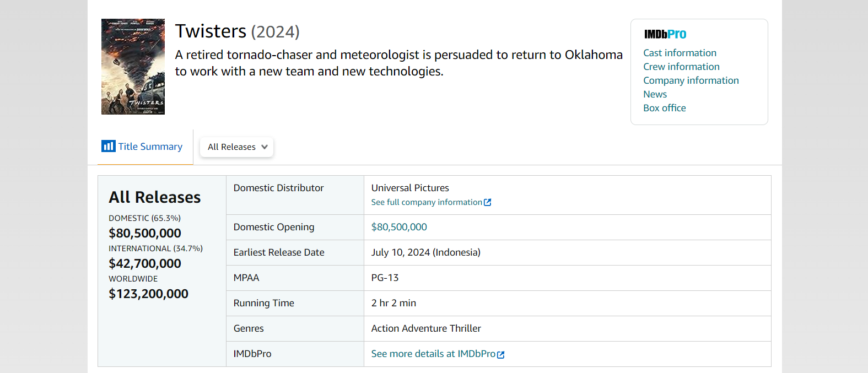The height and width of the screenshot is (373, 868).
Task: Click the worldwide total $123,200,000
Action: pyautogui.click(x=148, y=294)
